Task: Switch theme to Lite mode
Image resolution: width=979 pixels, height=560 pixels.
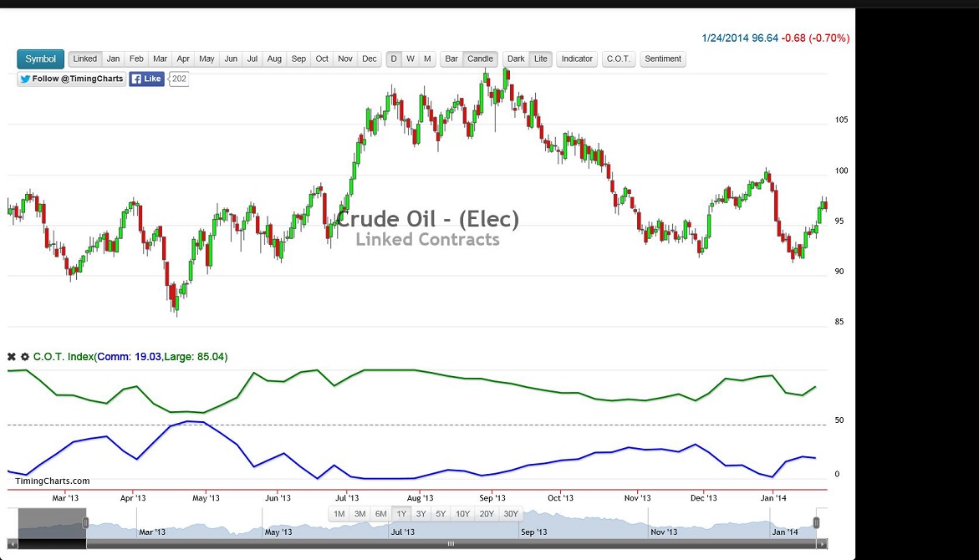Action: 540,59
